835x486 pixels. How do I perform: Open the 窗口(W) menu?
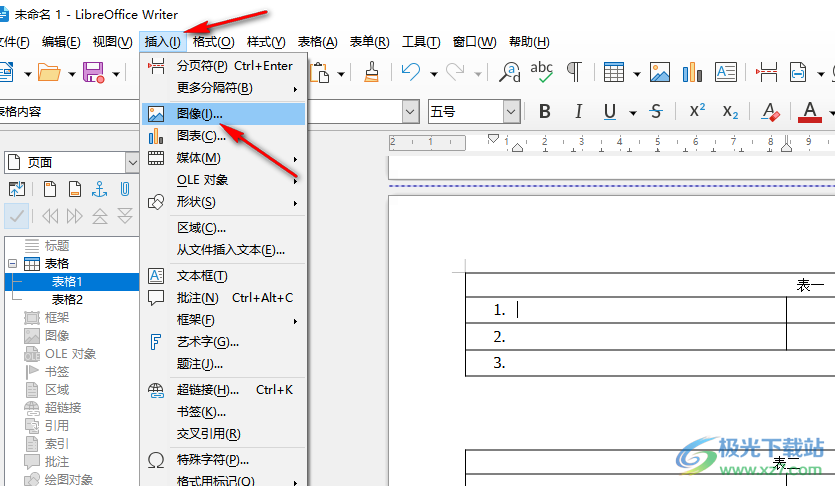pyautogui.click(x=474, y=42)
